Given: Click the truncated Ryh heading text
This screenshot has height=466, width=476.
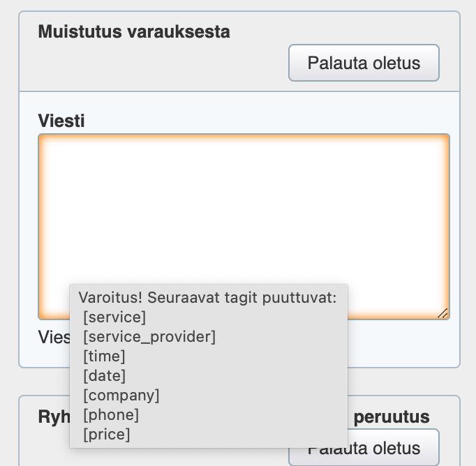Looking at the screenshot, I should click(x=54, y=417).
